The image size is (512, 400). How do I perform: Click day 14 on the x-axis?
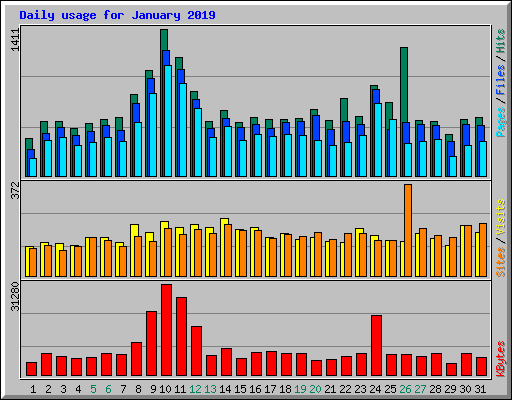tap(225, 389)
